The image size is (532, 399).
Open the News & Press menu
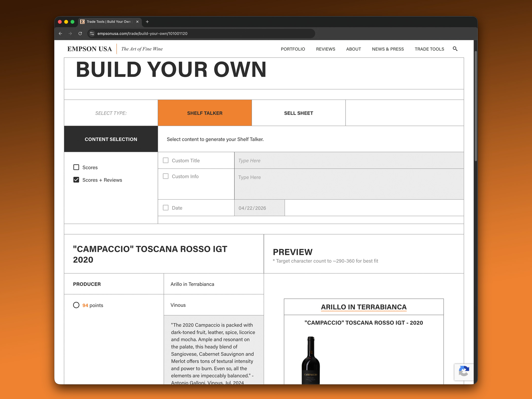coord(388,49)
